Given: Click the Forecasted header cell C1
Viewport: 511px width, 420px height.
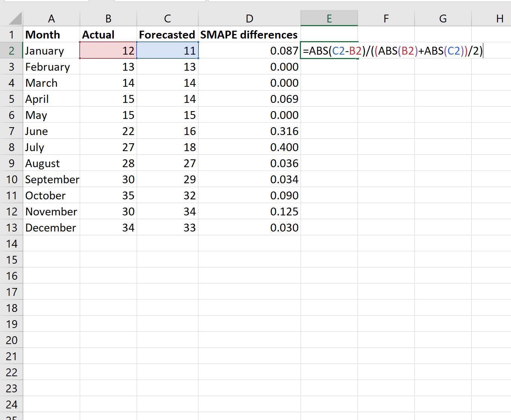Looking at the screenshot, I should click(x=167, y=34).
